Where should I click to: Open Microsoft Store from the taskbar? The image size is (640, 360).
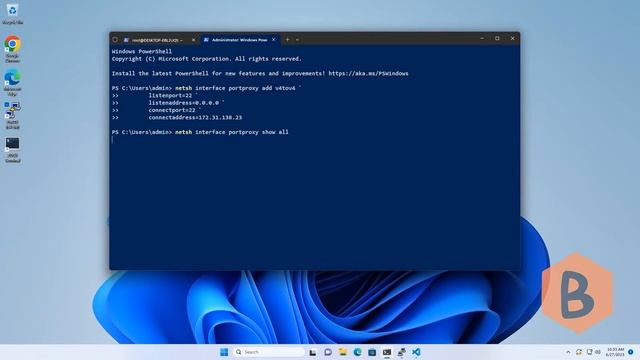tap(372, 352)
